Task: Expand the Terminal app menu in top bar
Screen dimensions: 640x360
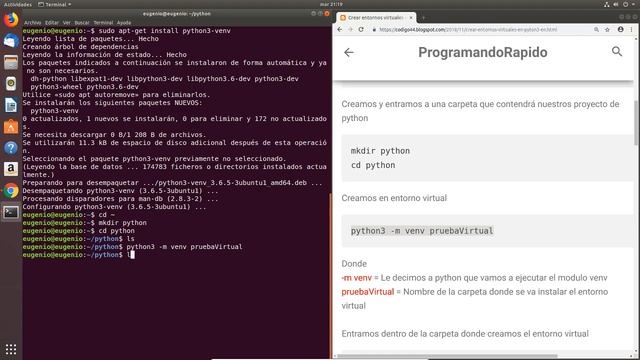Action: coord(55,4)
